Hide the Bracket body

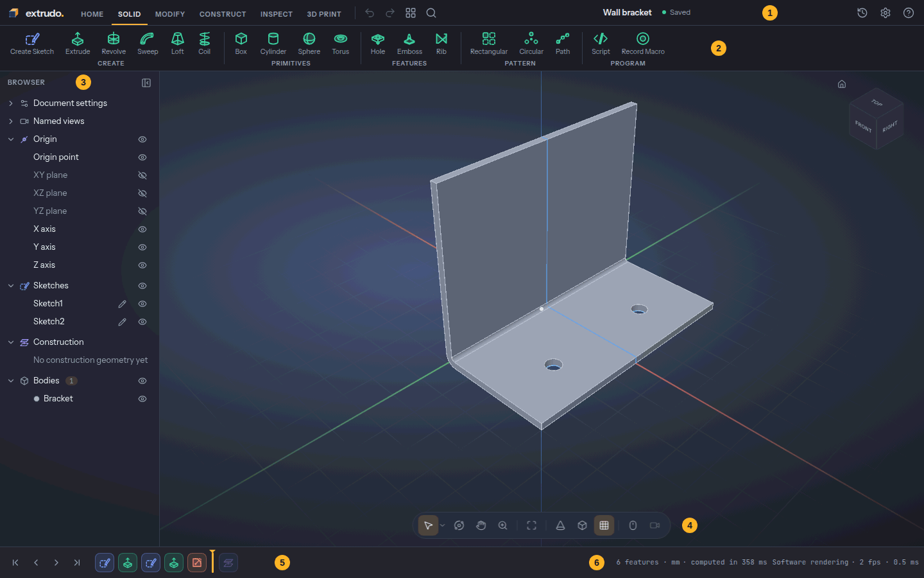(142, 399)
